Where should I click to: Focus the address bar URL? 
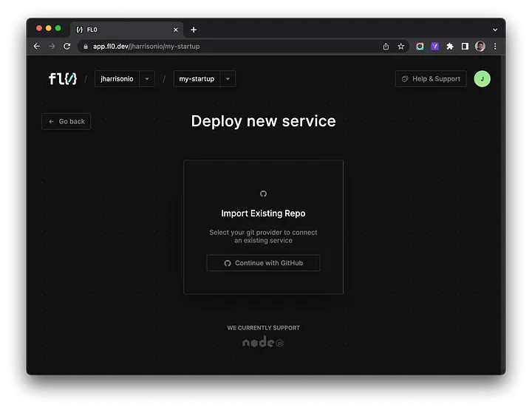coord(146,46)
